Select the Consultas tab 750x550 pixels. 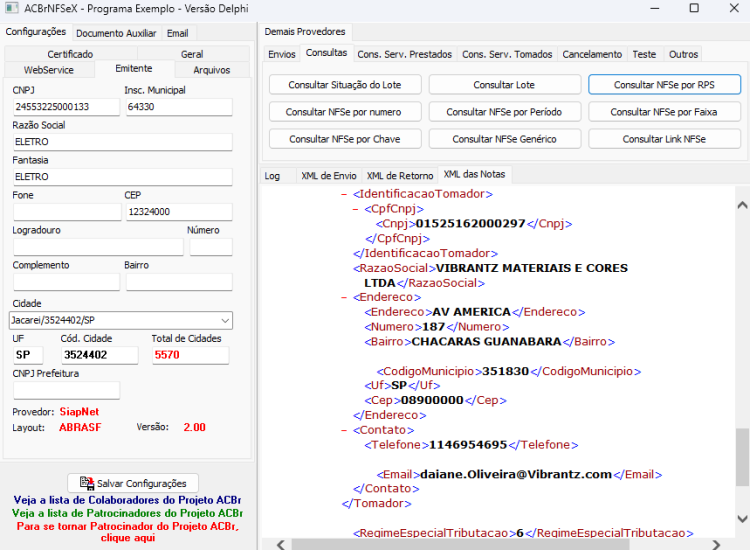(327, 53)
